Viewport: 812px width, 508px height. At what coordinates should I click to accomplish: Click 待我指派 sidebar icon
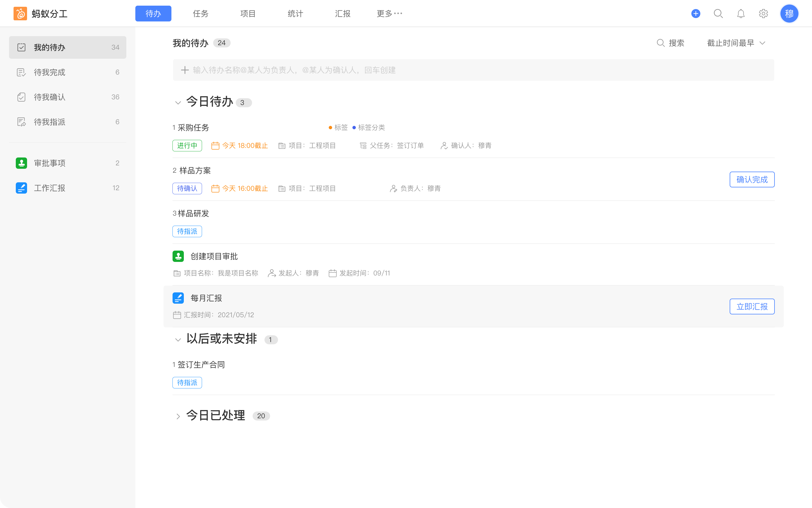(x=21, y=122)
